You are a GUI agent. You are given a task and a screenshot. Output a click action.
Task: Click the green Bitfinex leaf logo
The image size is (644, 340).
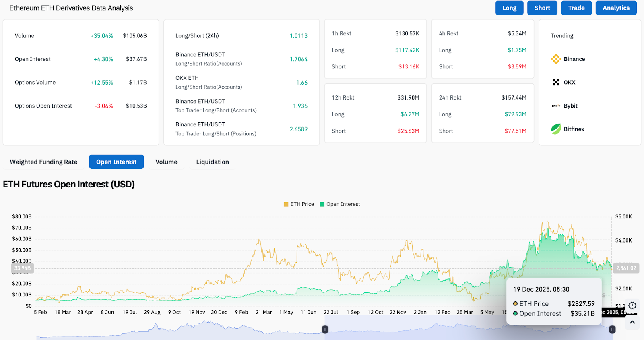556,129
